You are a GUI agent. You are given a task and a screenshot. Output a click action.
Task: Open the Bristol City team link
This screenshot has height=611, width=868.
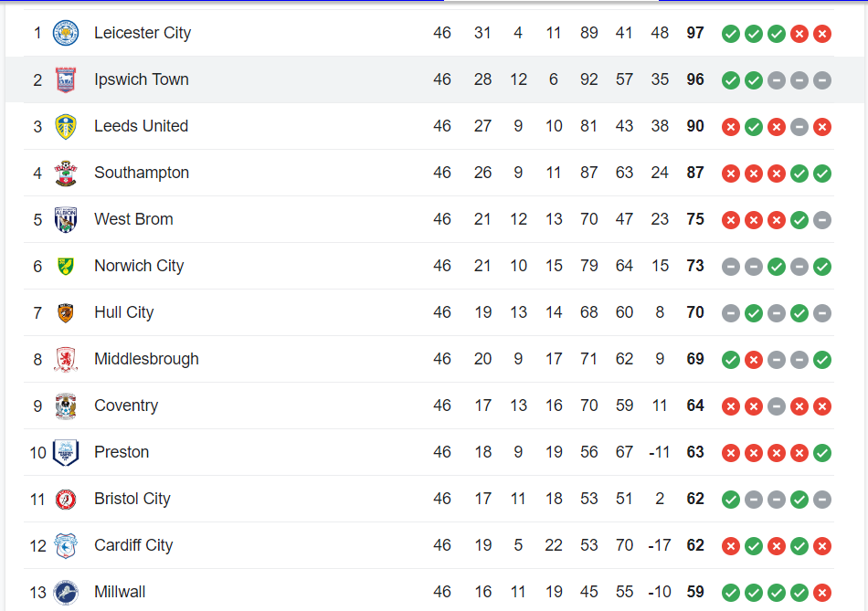(132, 499)
